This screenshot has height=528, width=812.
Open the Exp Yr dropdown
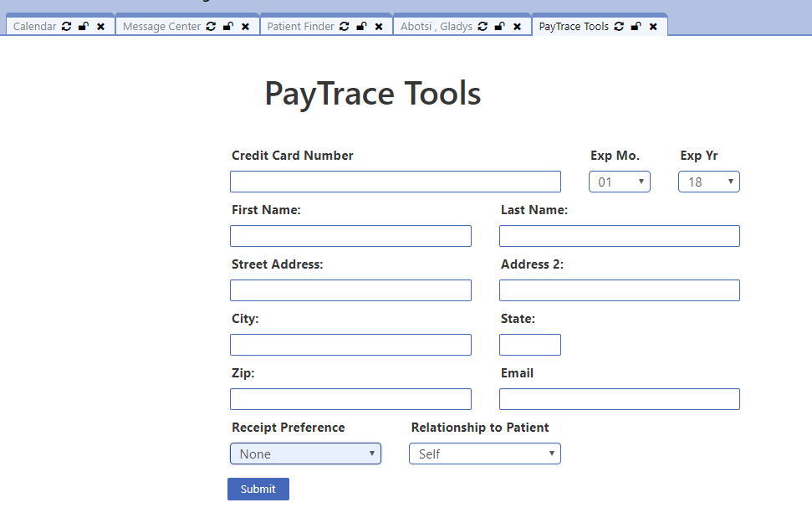tap(709, 182)
